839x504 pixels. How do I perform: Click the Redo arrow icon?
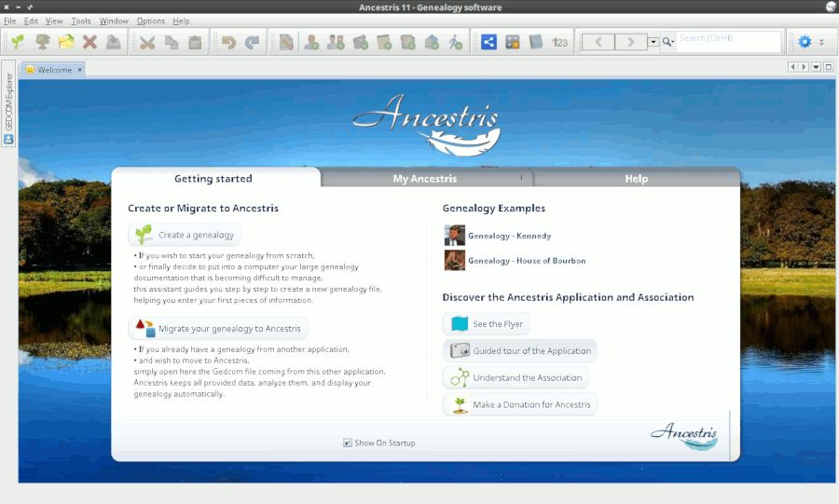[x=252, y=42]
